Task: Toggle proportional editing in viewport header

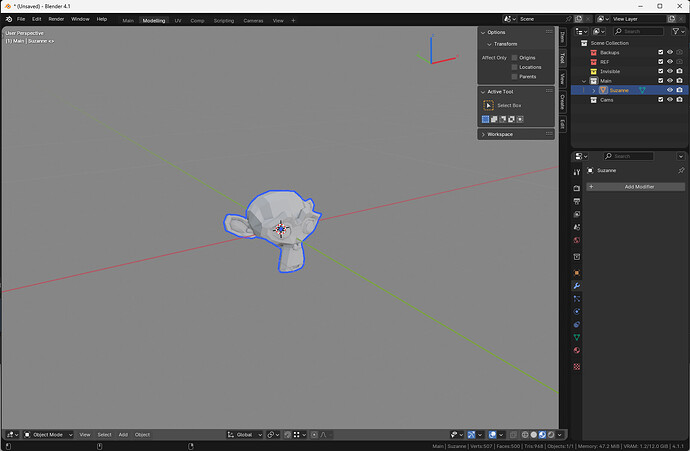Action: tap(314, 435)
